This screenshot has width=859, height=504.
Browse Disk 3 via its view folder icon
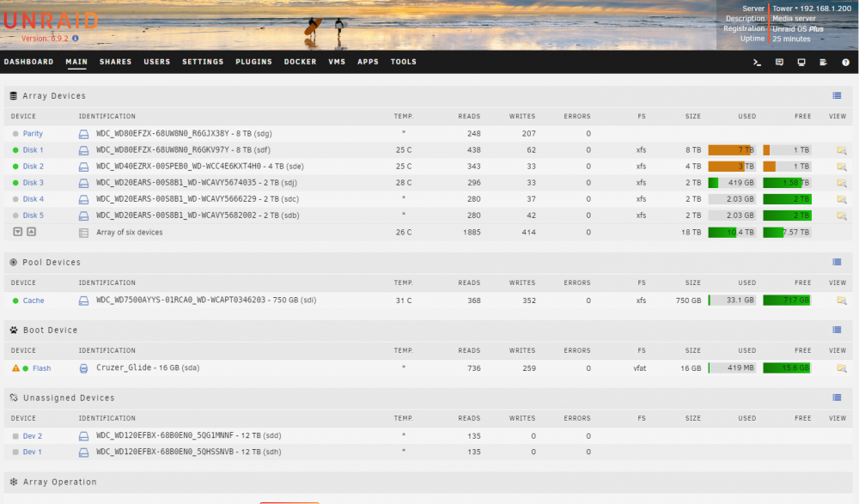pyautogui.click(x=842, y=183)
